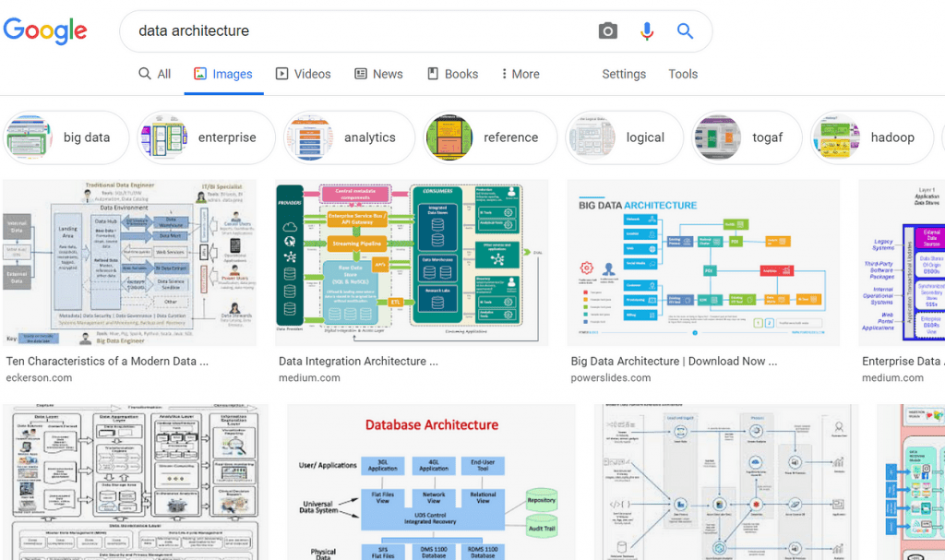Open the Database Architecture image result
This screenshot has height=560, width=945.
[432, 483]
